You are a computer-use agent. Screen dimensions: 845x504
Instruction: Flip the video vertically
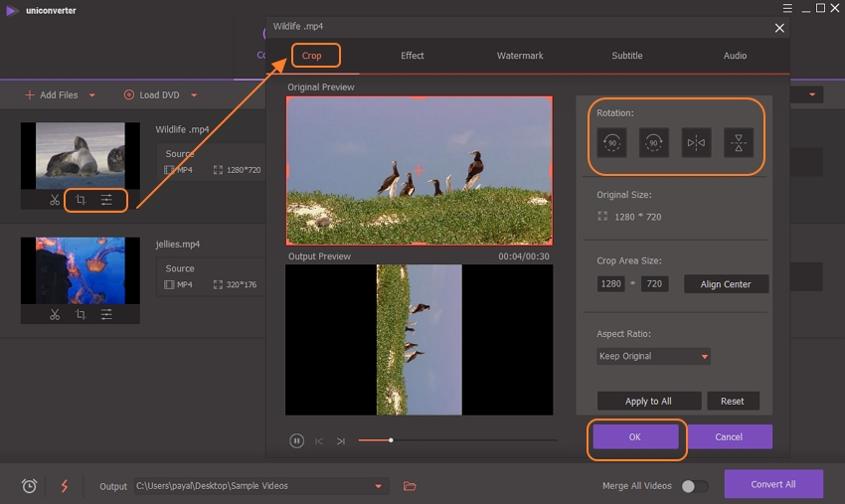coord(738,143)
